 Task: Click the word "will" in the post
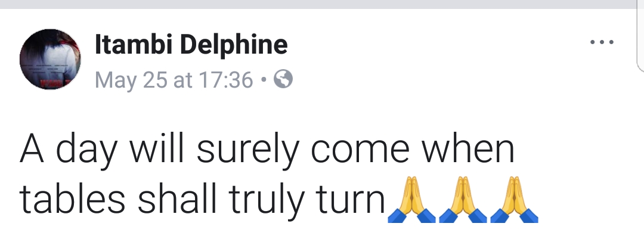coord(162,150)
